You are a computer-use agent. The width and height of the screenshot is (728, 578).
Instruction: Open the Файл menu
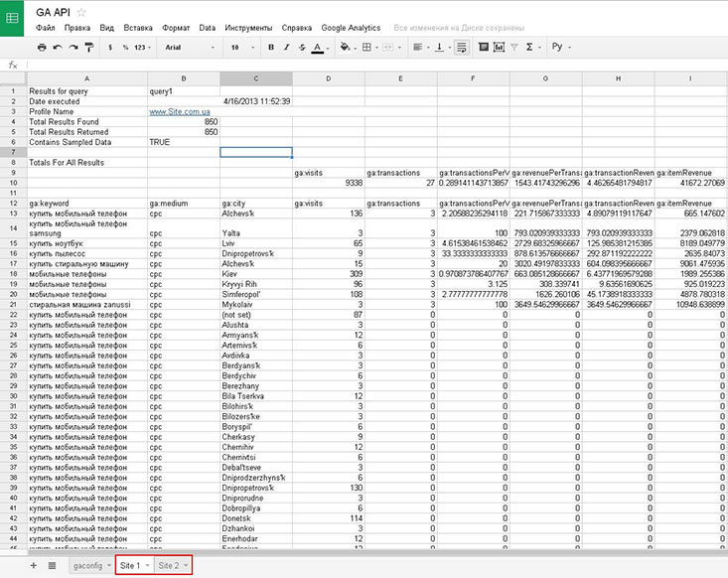[46, 28]
